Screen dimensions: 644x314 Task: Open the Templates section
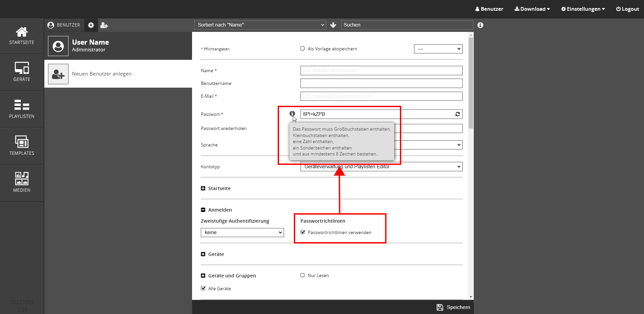pos(22,146)
